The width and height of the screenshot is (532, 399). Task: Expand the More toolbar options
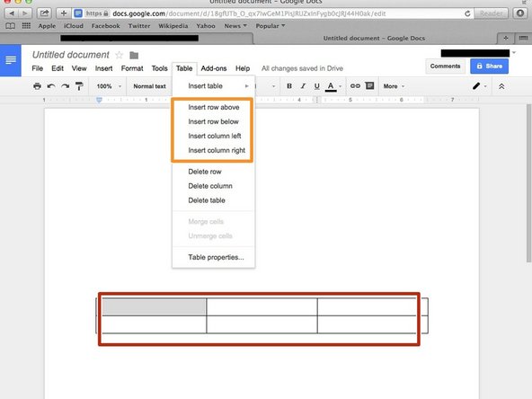394,86
